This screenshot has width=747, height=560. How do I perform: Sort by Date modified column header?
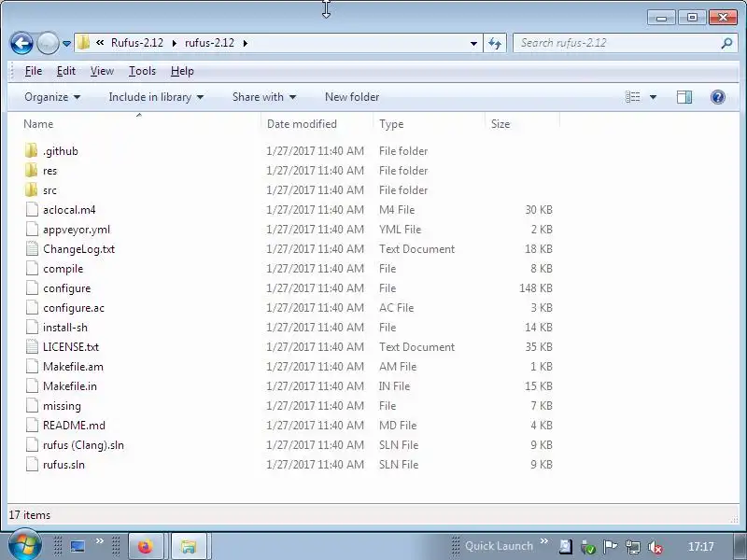click(x=317, y=124)
